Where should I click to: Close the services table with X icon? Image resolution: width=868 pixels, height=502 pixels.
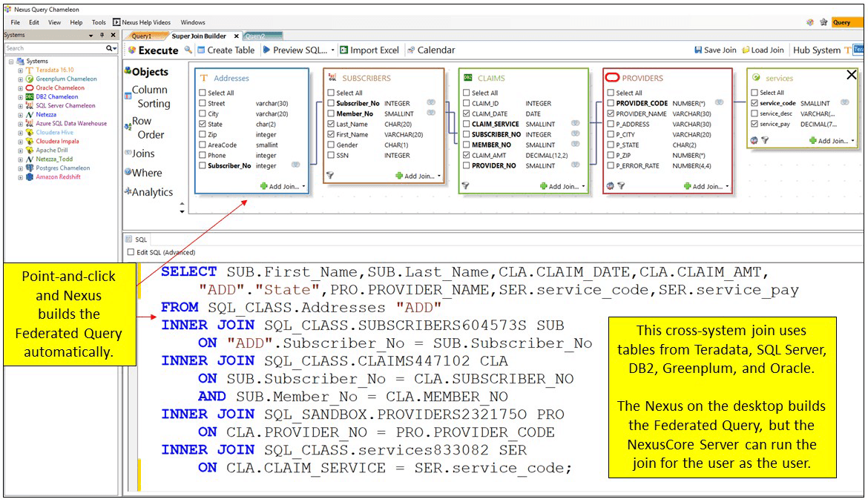point(851,75)
